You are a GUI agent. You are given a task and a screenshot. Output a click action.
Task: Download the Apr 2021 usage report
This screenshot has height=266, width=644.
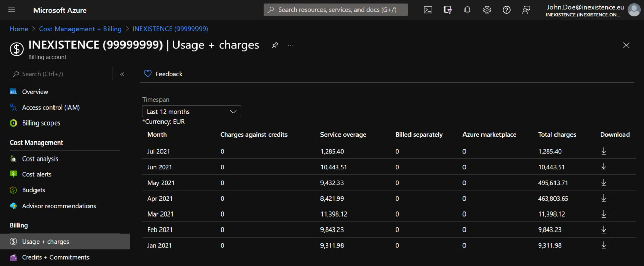(x=604, y=198)
